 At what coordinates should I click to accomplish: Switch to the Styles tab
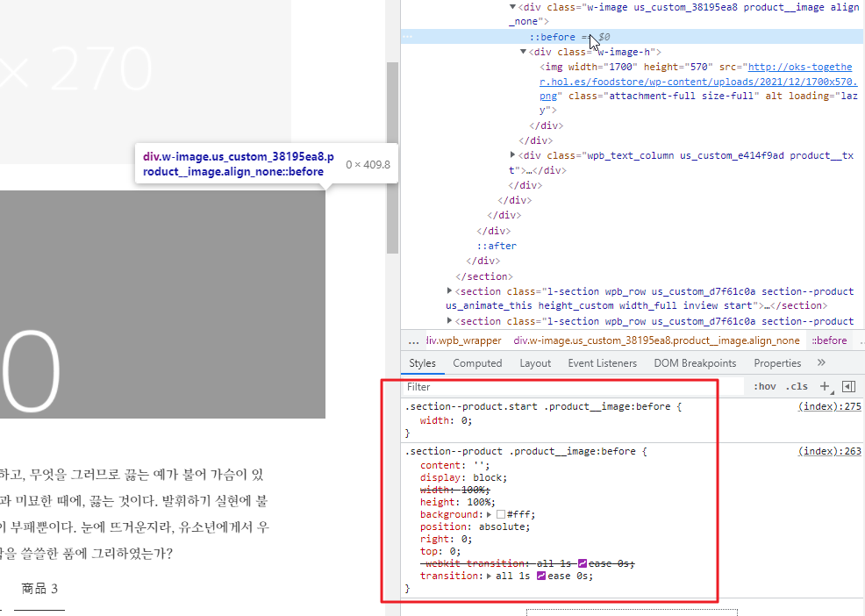click(x=422, y=363)
